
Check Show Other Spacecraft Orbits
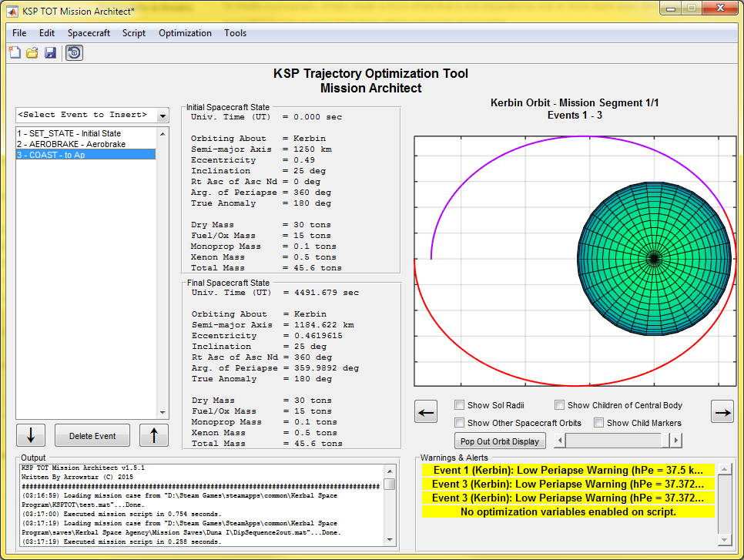coord(460,423)
